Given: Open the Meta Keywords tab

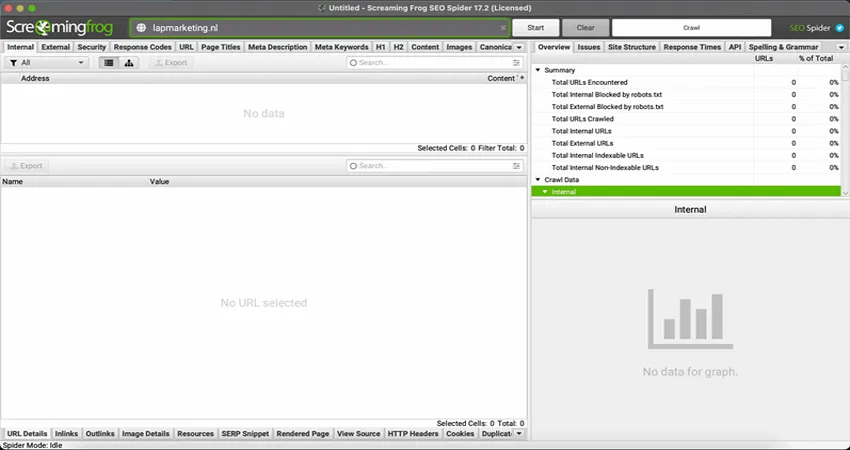Looking at the screenshot, I should click(x=342, y=47).
